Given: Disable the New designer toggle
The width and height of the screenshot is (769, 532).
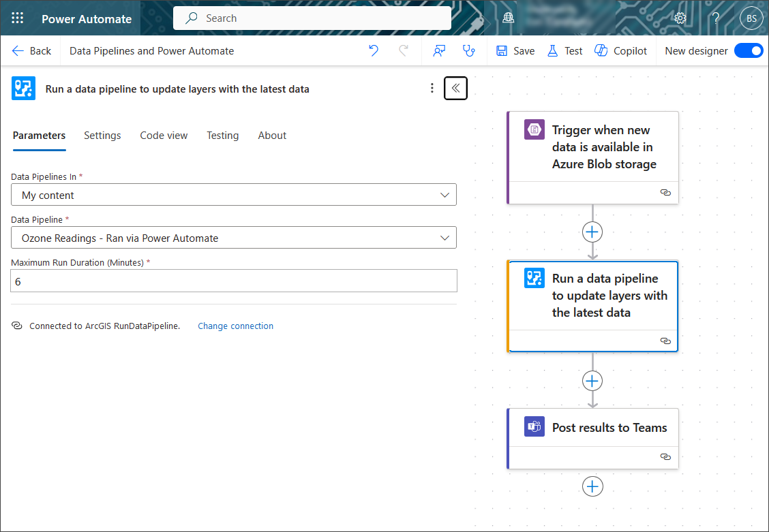Looking at the screenshot, I should pos(749,50).
